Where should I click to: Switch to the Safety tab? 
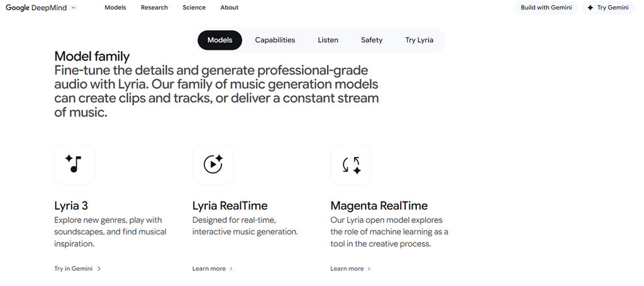click(x=372, y=40)
